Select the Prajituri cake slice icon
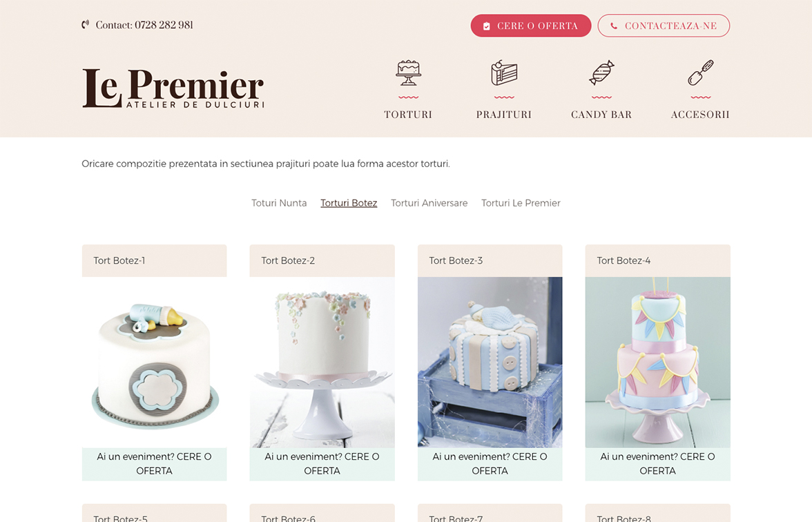The width and height of the screenshot is (812, 522). [504, 73]
